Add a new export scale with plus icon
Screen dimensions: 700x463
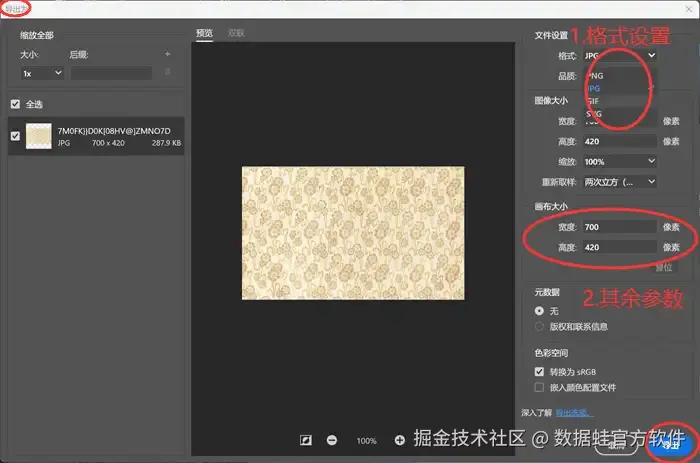[x=167, y=54]
